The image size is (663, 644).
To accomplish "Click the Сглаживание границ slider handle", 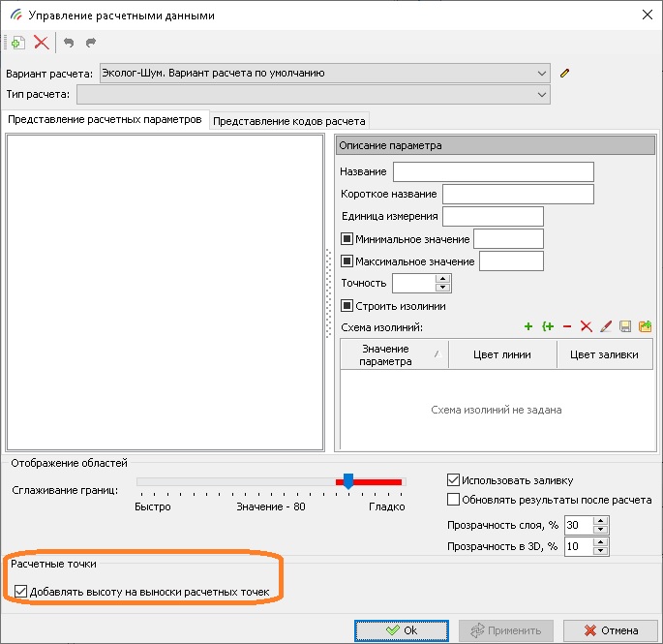I will [x=348, y=481].
